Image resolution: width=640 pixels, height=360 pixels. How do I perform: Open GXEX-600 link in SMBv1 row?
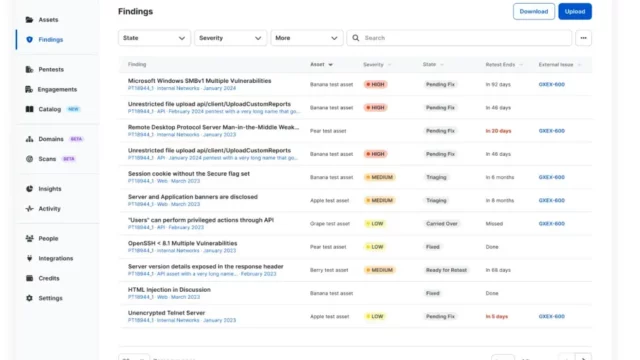click(x=551, y=84)
